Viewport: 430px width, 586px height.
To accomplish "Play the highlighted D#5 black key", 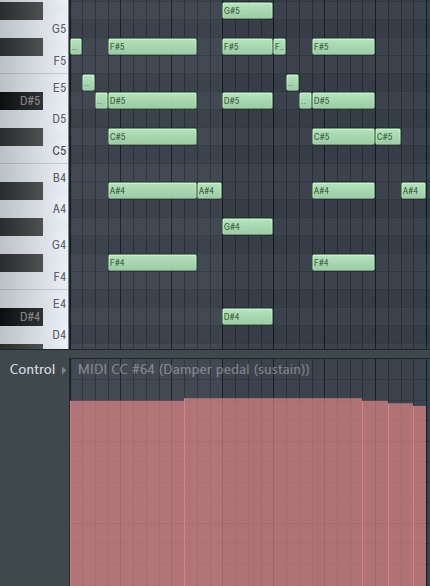I will tap(21, 101).
